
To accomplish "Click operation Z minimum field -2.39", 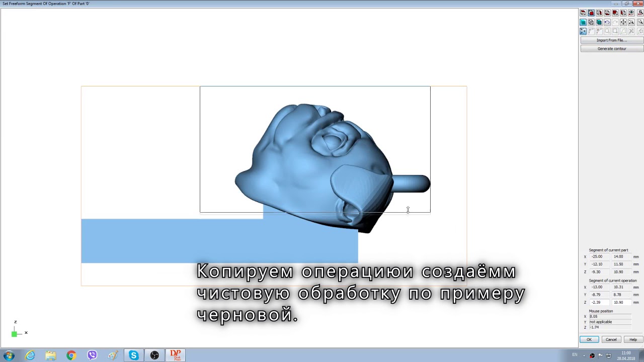I will (599, 302).
